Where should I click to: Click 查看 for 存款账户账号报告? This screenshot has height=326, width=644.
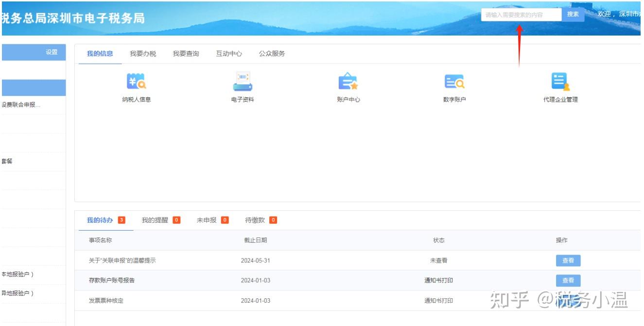tap(568, 280)
